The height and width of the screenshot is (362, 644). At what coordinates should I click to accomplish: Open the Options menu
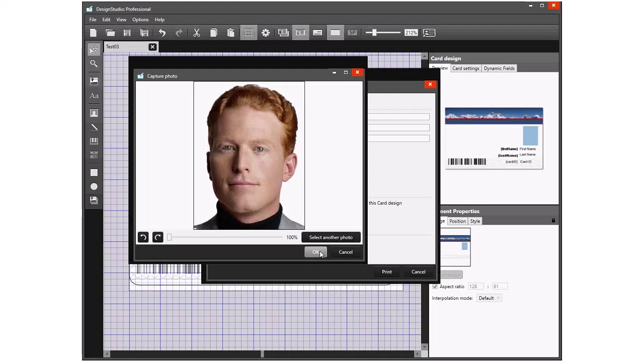click(140, 20)
